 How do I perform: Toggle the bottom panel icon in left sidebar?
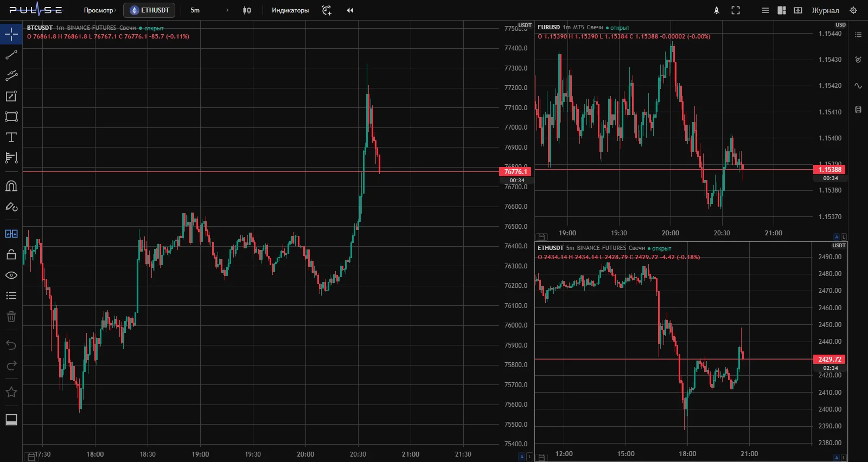[x=11, y=419]
